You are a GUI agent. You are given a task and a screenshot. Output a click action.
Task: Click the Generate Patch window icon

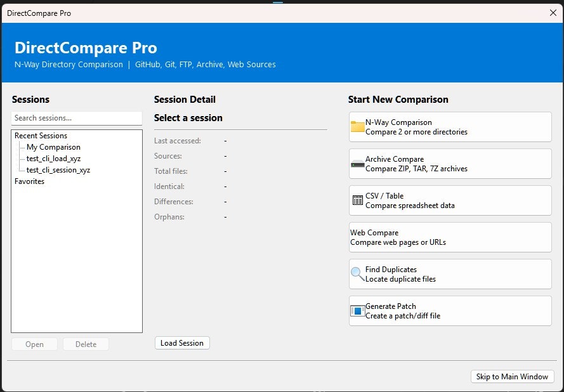[x=358, y=311]
